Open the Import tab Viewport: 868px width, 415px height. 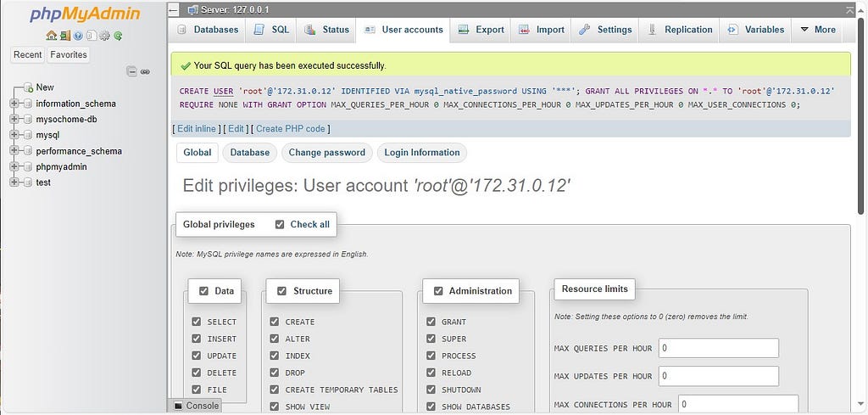(x=542, y=30)
